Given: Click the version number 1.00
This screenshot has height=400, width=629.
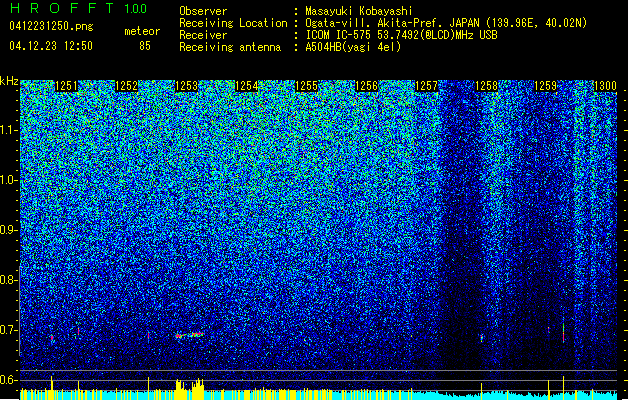Looking at the screenshot, I should click(x=136, y=9).
